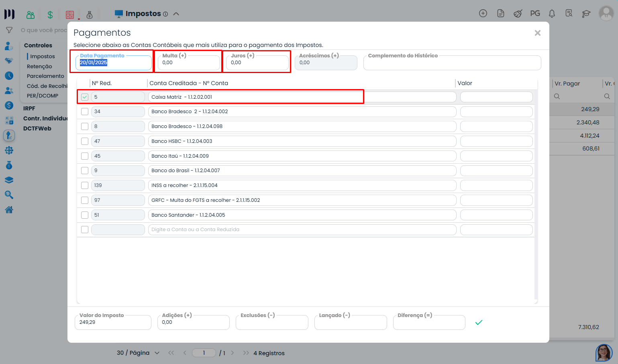
Task: Click the green dollar sign icon
Action: tap(50, 15)
